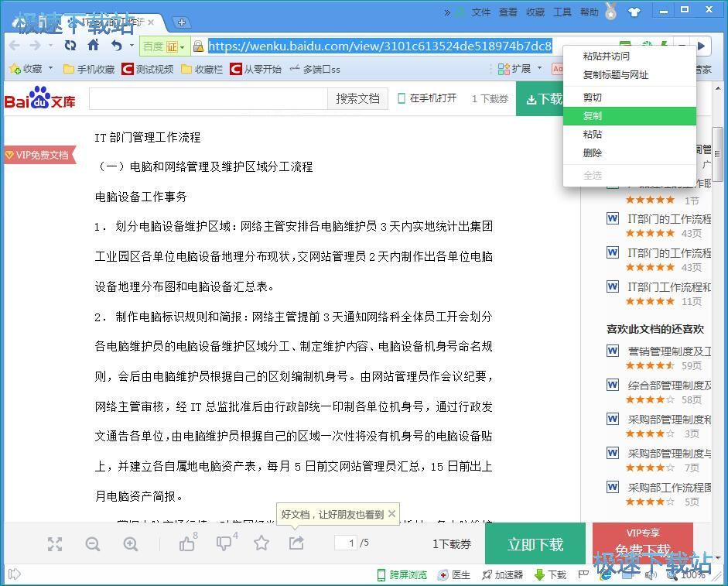This screenshot has height=586, width=728.
Task: Close the 好文档 share tooltip
Action: (x=392, y=513)
